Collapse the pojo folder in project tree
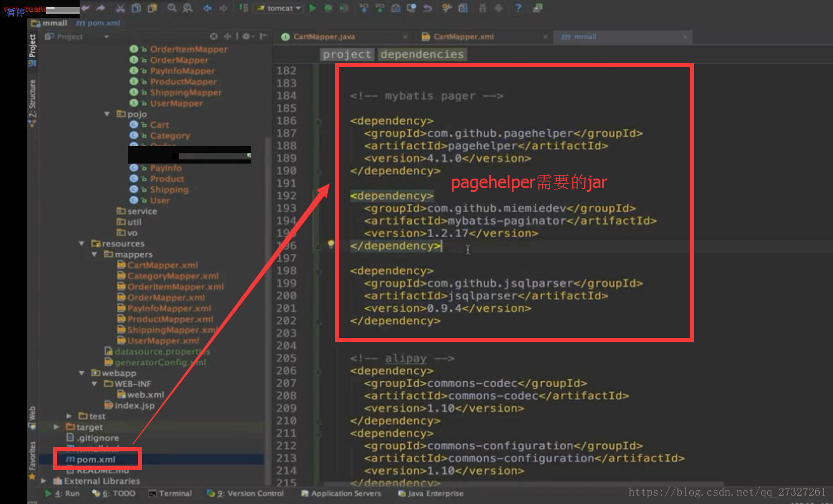This screenshot has height=504, width=833. (x=107, y=114)
